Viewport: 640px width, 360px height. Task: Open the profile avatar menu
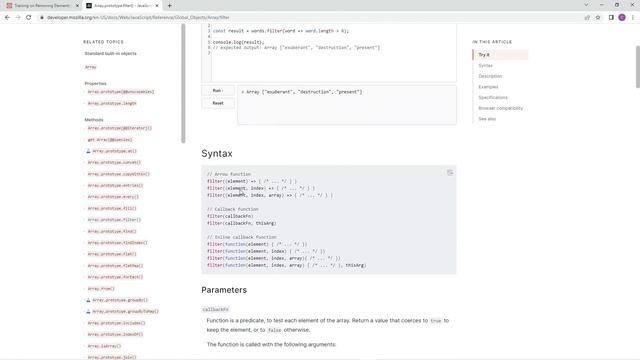coord(622,18)
